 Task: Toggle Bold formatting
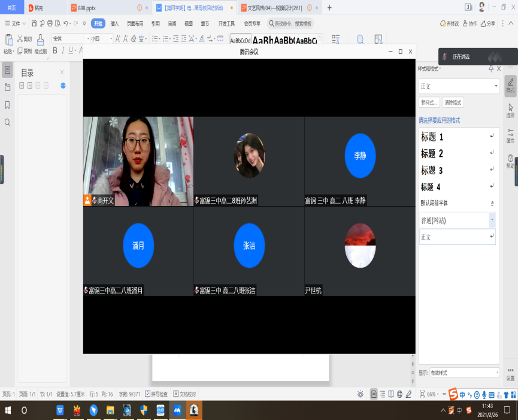[x=55, y=50]
